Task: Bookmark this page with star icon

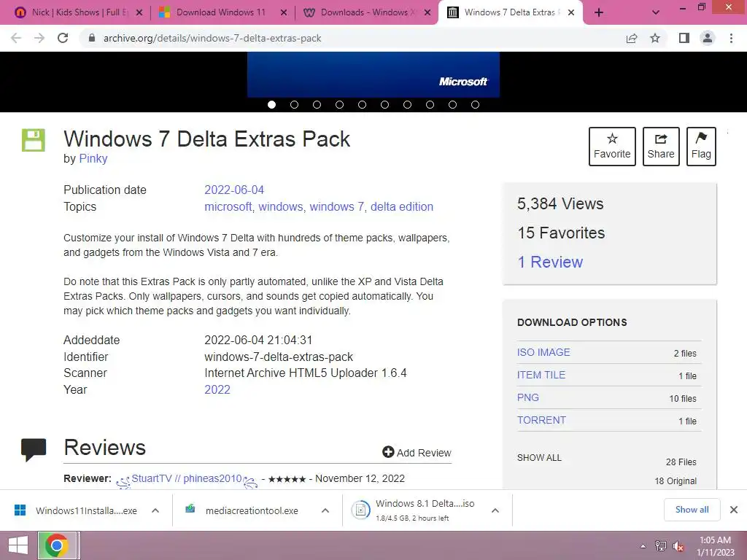Action: 655,38
